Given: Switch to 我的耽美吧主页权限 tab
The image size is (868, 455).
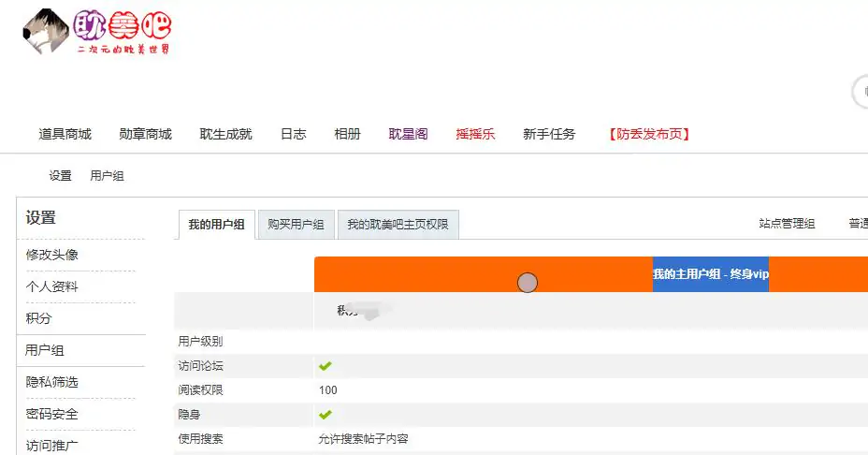Looking at the screenshot, I should coord(398,225).
